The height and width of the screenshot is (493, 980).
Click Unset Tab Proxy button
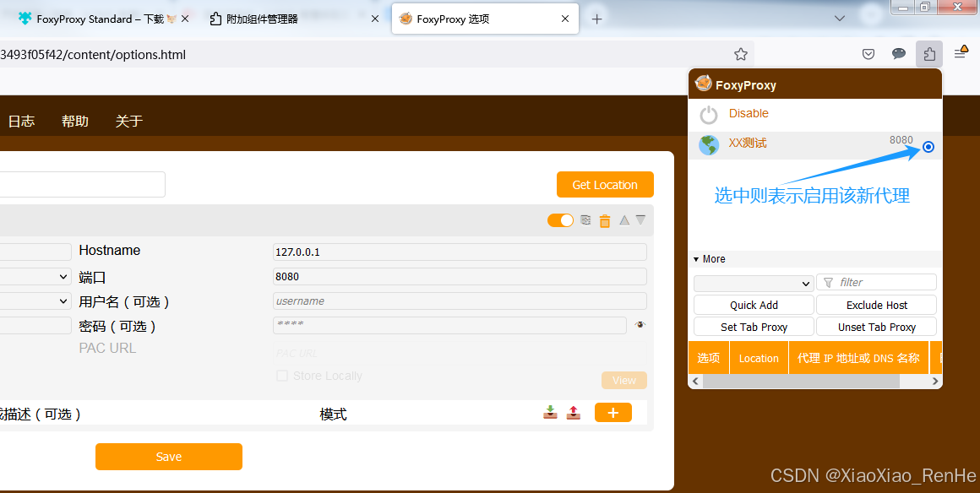click(x=877, y=327)
